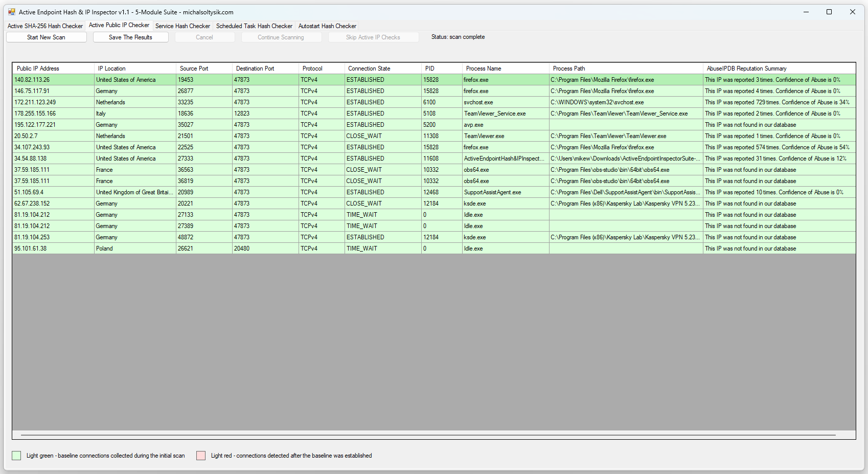The height and width of the screenshot is (474, 868).
Task: Select the TeamViewer_Service.exe process row
Action: pyautogui.click(x=494, y=114)
